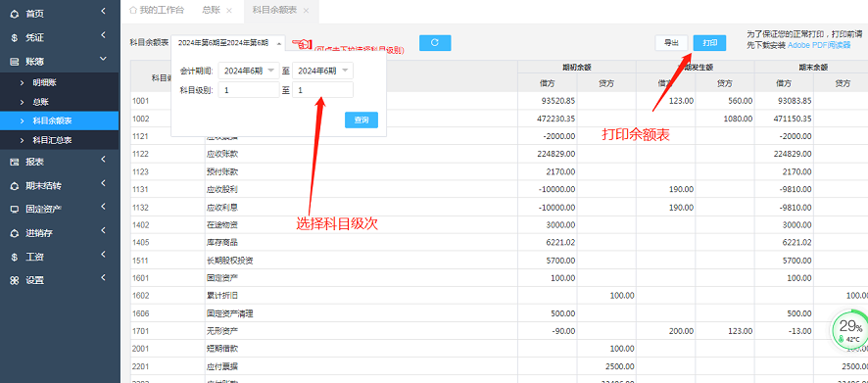Expand the 报表 menu chevron
Screen dimensions: 868x383
tap(103, 160)
